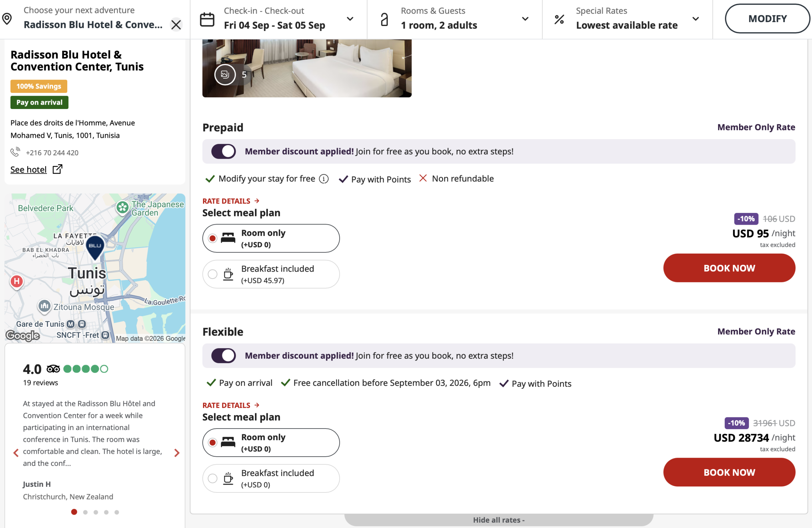Book the Flexible rate with BOOK NOW
The height and width of the screenshot is (528, 812).
click(x=729, y=472)
